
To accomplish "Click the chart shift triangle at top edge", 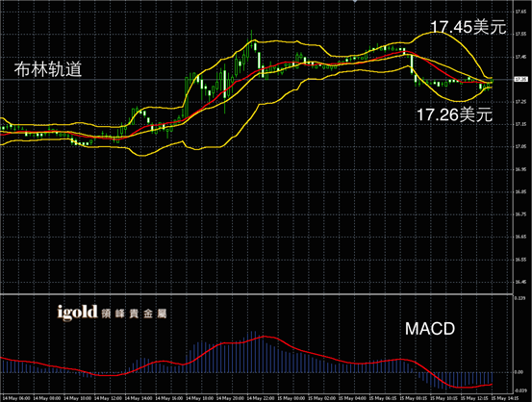I will tap(355, 1).
